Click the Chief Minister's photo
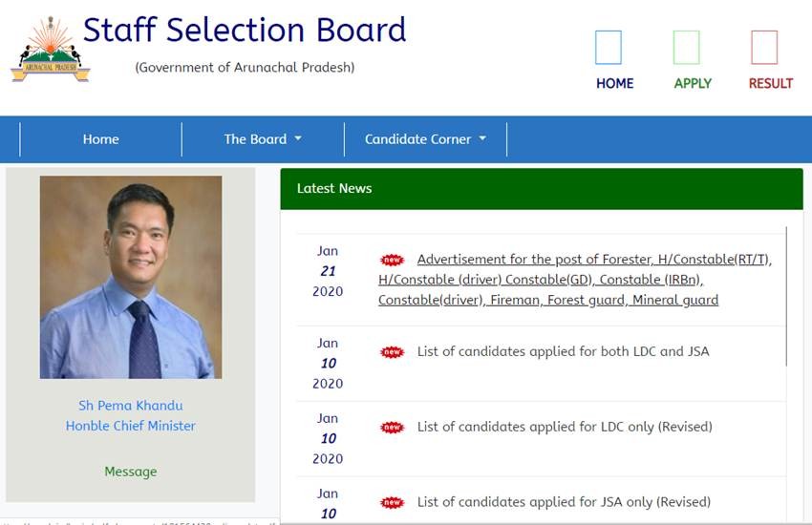This screenshot has width=812, height=525. pyautogui.click(x=131, y=277)
